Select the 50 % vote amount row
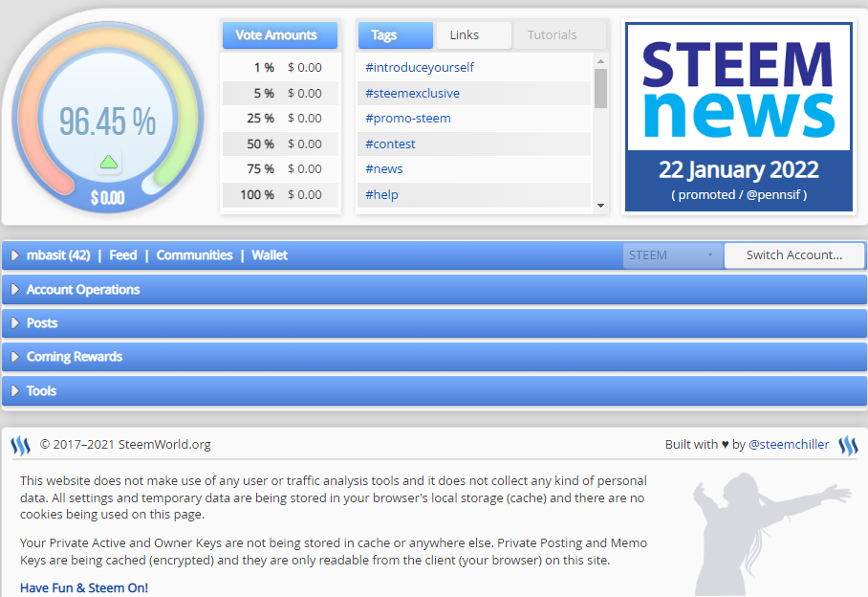This screenshot has width=868, height=597. [281, 144]
